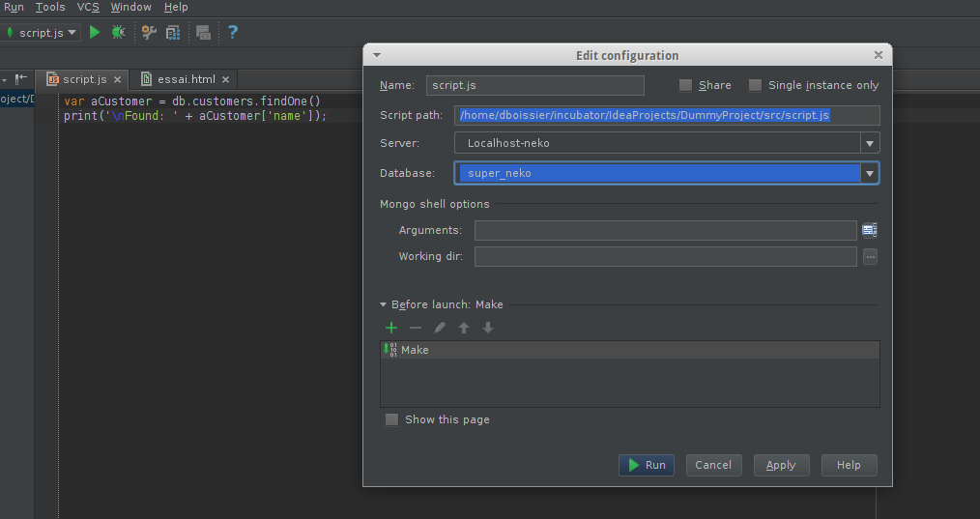The width and height of the screenshot is (980, 519).
Task: Start debugging with the green bug icon
Action: coord(119,32)
